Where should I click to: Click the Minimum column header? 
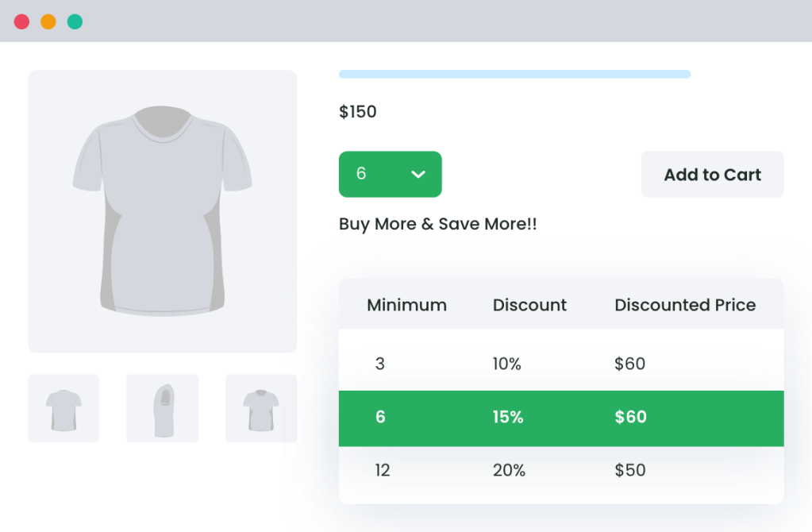[x=406, y=305]
